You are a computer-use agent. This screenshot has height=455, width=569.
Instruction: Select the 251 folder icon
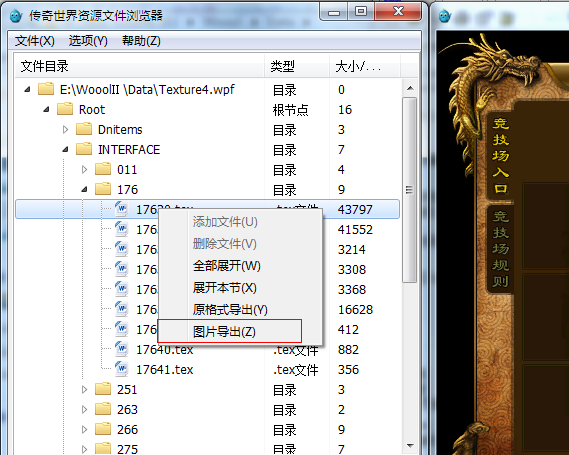coord(103,389)
